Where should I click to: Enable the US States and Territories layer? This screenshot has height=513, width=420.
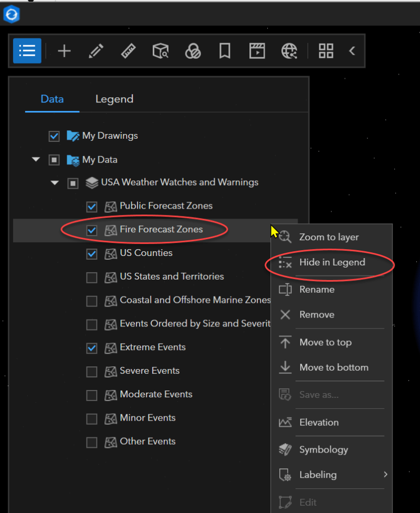(91, 277)
